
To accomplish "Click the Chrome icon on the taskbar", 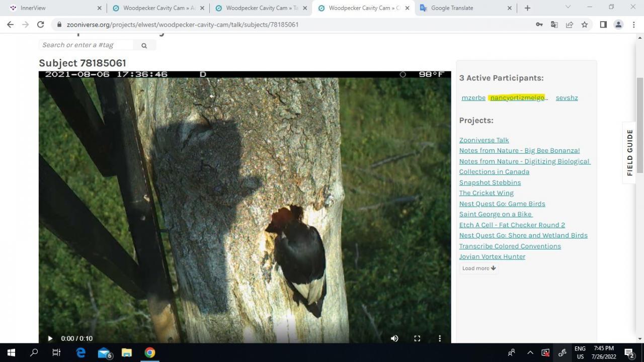I will pyautogui.click(x=150, y=352).
